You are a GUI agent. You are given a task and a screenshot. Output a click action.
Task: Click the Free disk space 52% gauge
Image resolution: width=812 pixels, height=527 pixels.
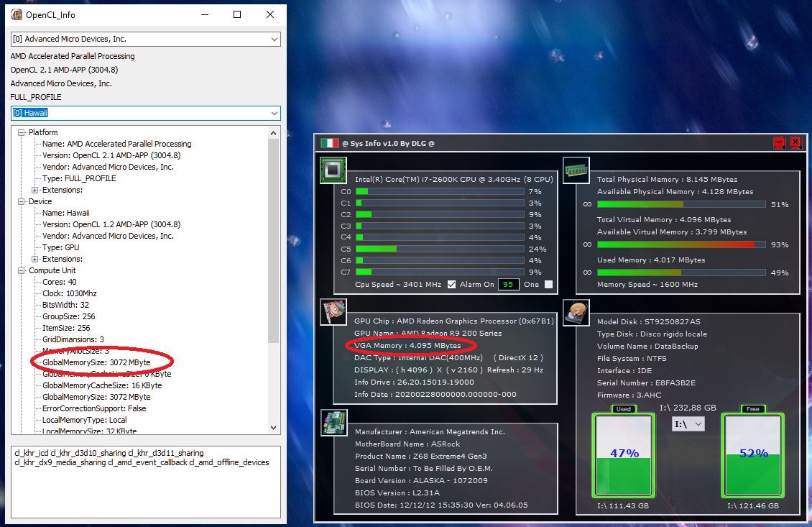click(x=752, y=454)
